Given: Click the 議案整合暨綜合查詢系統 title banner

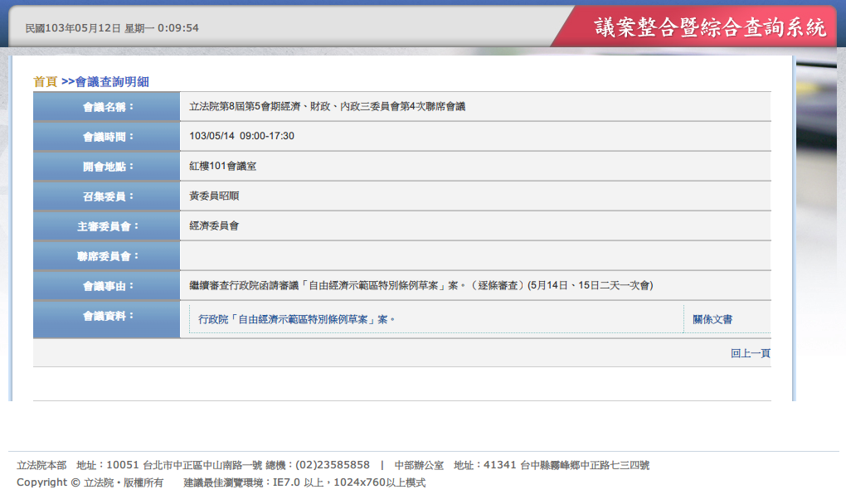Looking at the screenshot, I should (710, 27).
